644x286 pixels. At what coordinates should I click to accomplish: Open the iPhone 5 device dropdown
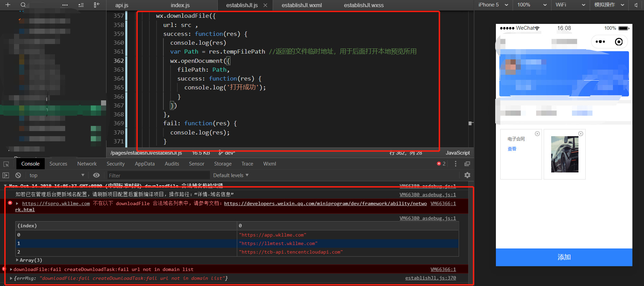(493, 5)
